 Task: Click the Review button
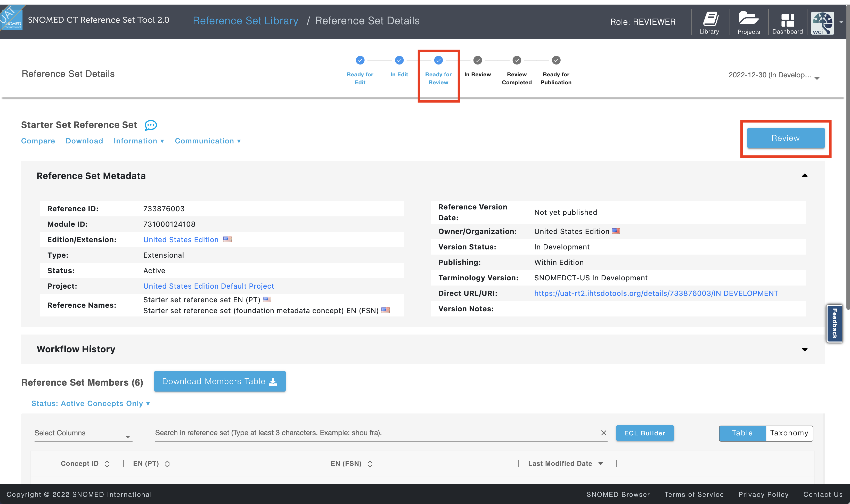point(786,138)
